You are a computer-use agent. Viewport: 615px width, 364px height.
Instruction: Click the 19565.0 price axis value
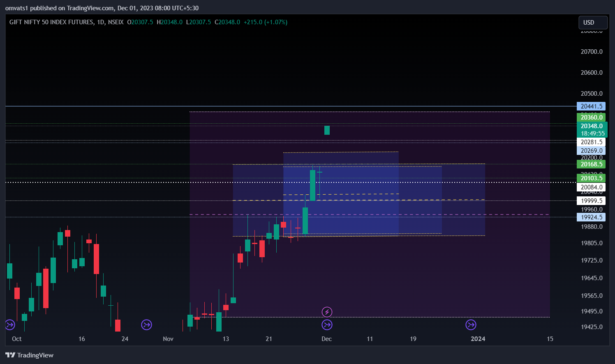[592, 296]
